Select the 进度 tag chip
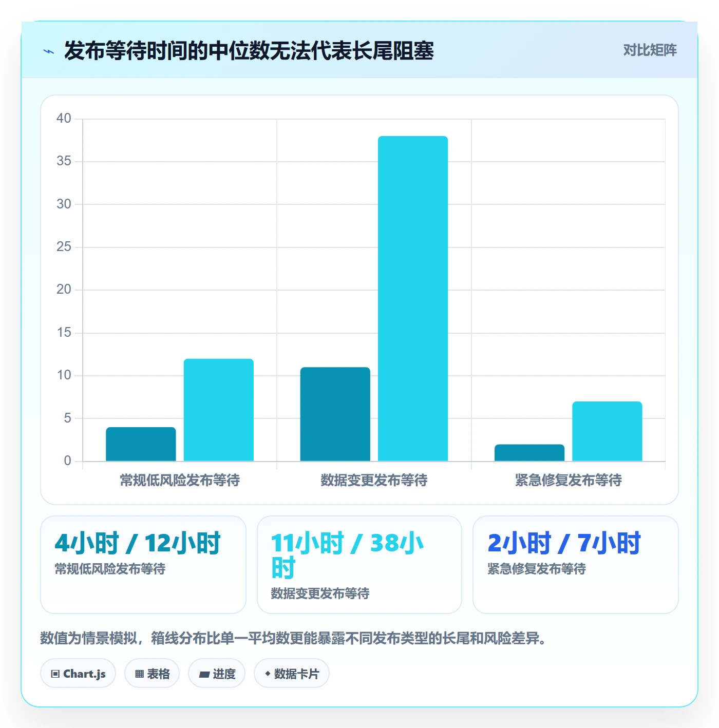Viewport: 719px width, 728px height. (217, 674)
